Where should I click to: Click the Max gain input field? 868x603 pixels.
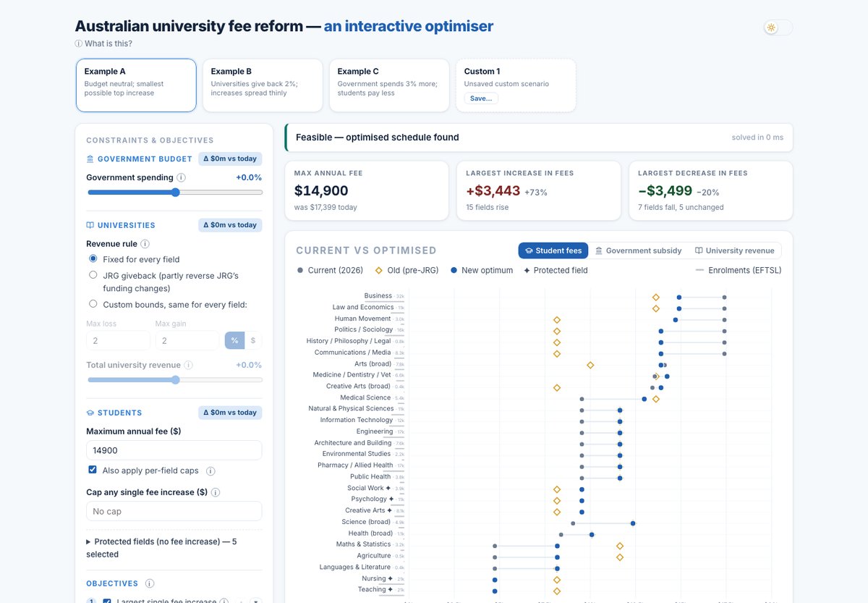(x=187, y=340)
